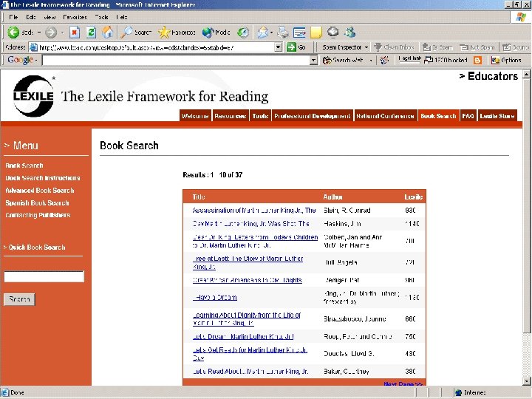Viewport: 532px width, 399px height.
Task: Click the page scrollbar down arrow
Action: click(526, 381)
